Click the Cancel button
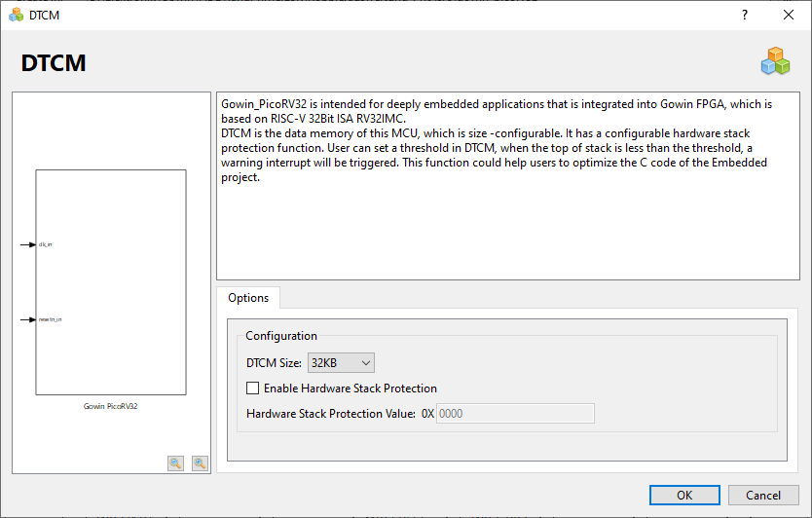The width and height of the screenshot is (812, 518). click(x=763, y=496)
